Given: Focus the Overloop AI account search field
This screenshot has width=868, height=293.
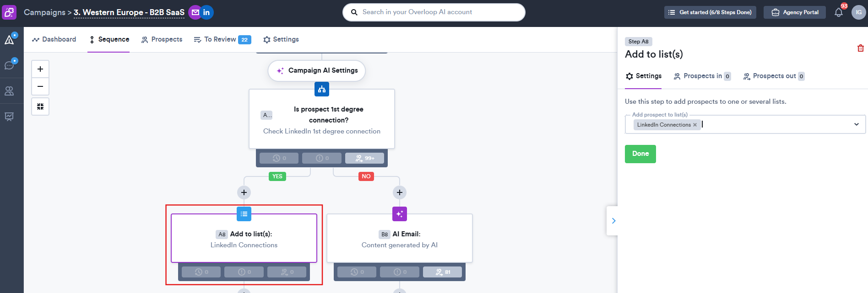Looking at the screenshot, I should point(434,12).
